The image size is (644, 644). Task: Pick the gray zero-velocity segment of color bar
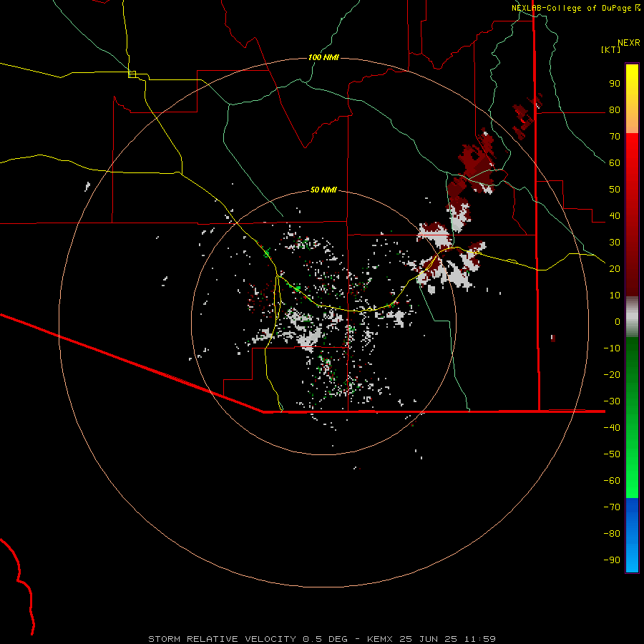(x=632, y=317)
